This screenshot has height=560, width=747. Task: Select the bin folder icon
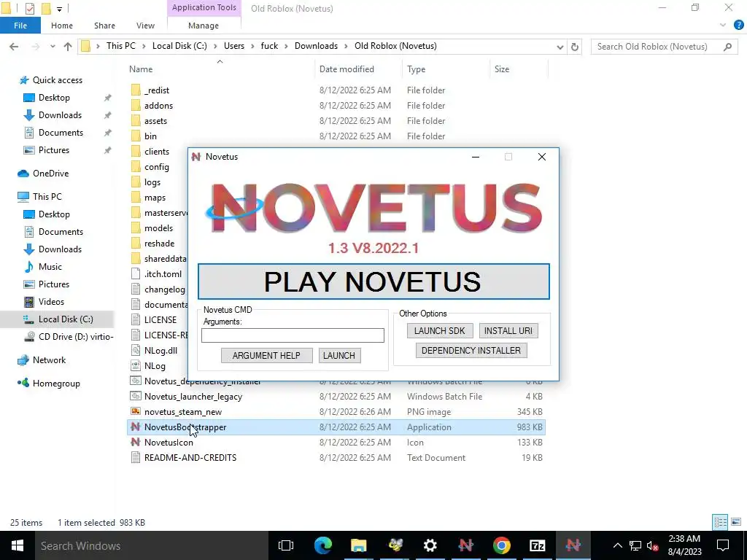click(136, 136)
